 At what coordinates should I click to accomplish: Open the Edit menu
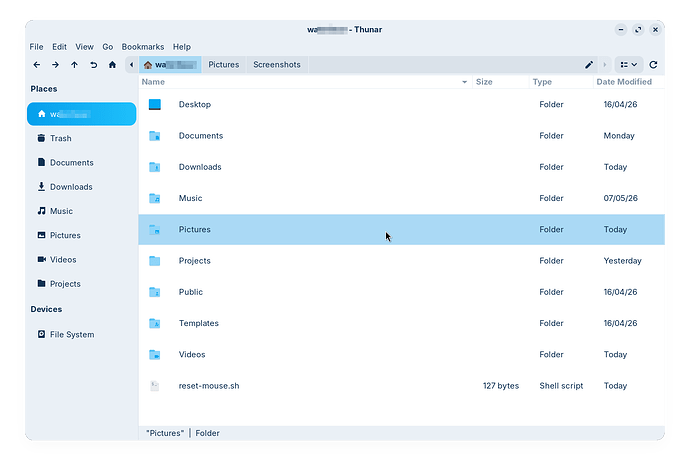pos(59,47)
